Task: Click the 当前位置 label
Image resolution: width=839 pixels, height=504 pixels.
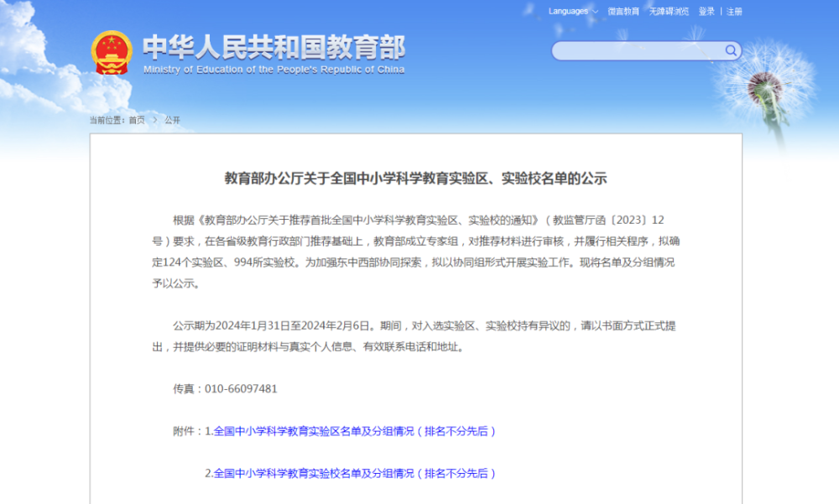Action: click(107, 120)
